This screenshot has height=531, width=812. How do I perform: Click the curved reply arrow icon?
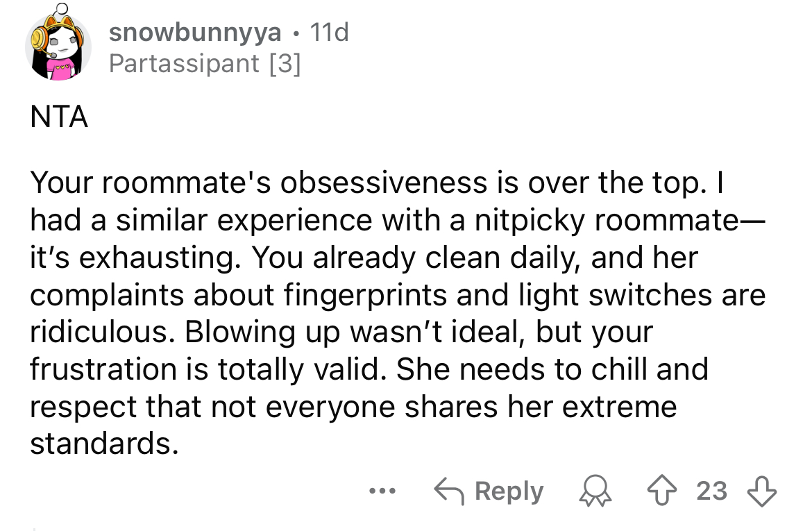(450, 491)
